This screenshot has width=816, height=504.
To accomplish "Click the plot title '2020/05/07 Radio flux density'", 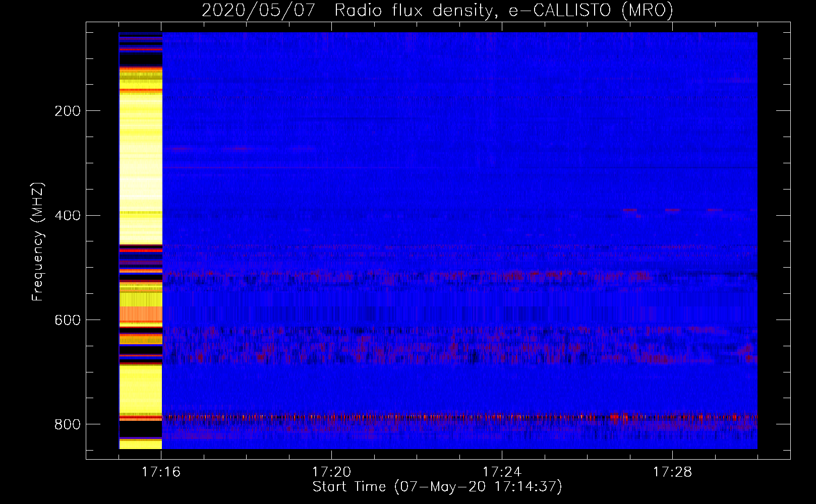I will [x=347, y=10].
